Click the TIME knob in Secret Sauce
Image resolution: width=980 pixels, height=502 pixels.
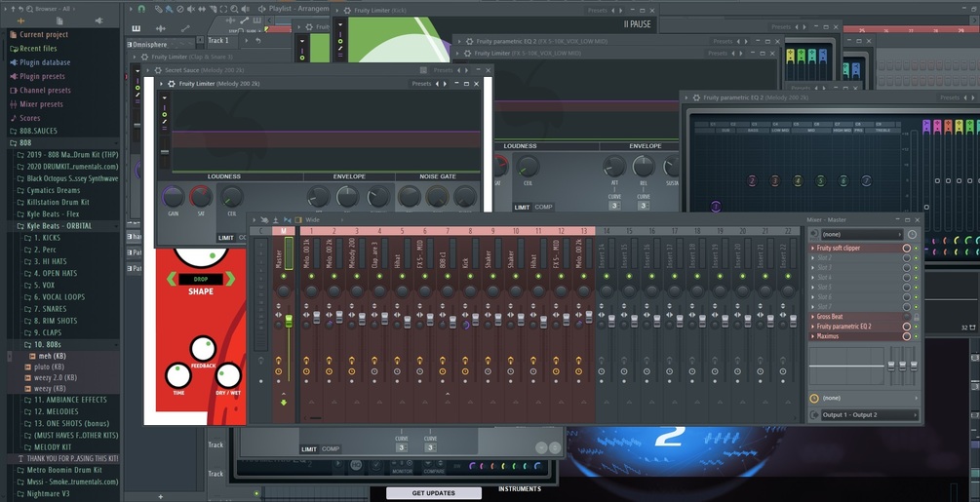pyautogui.click(x=178, y=375)
